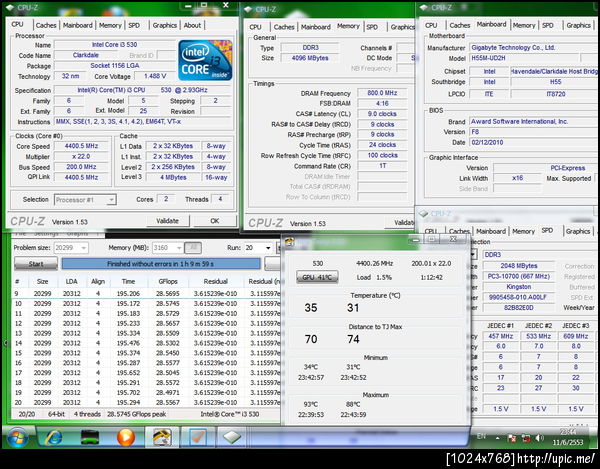600x469 pixels.
Task: Click Bus Speed value 200.0 MHz
Action: [81, 167]
